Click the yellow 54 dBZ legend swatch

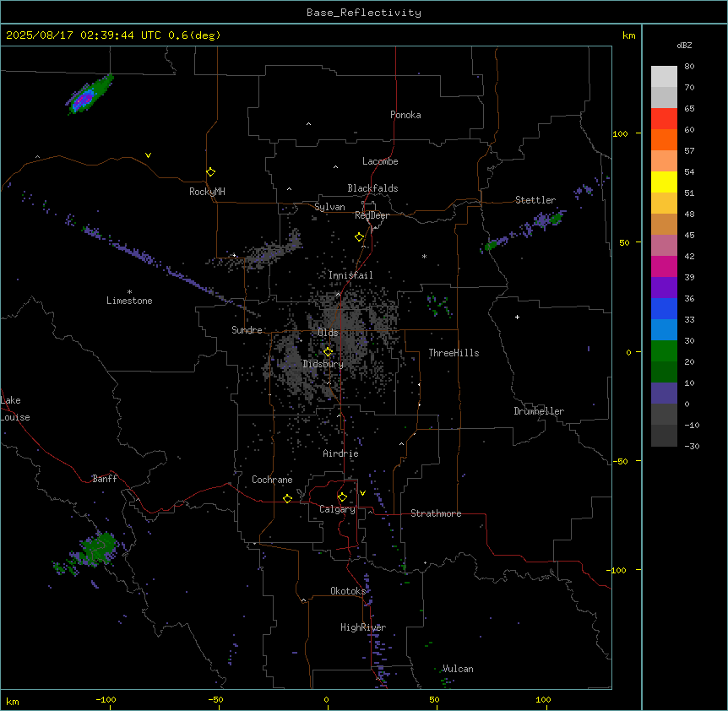coord(664,182)
